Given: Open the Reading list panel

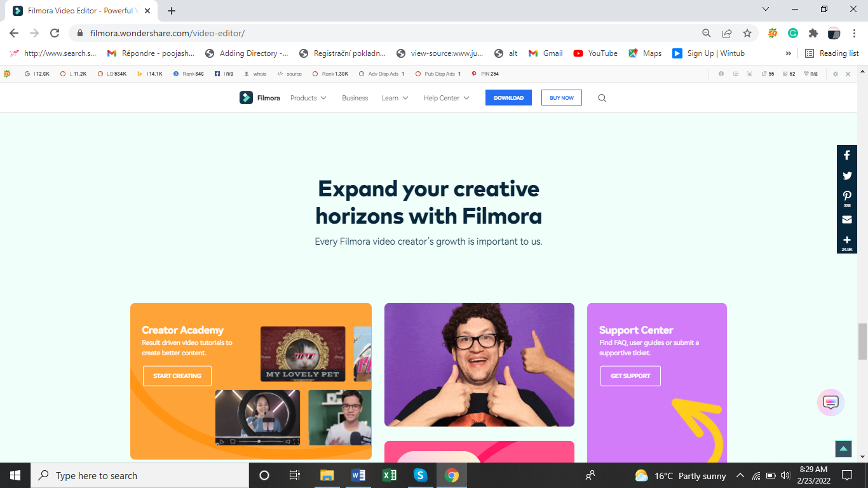Looking at the screenshot, I should click(832, 53).
